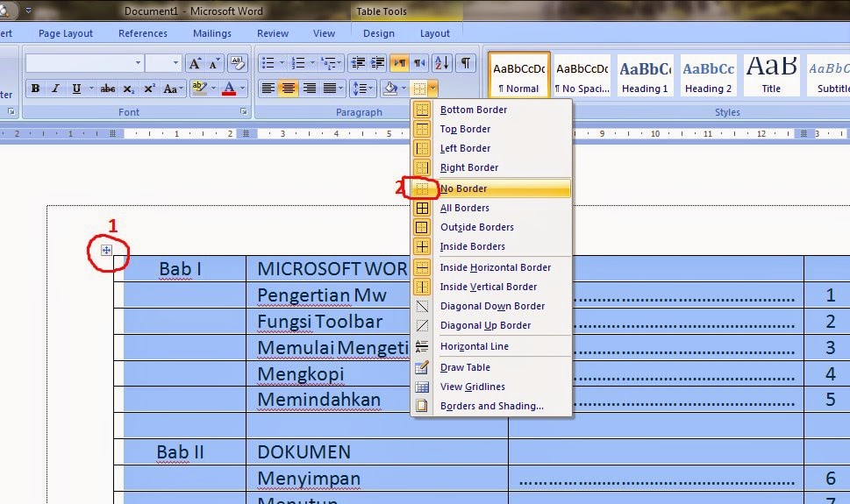This screenshot has height=504, width=850.
Task: Open Table Tools Layout tab
Action: [x=435, y=33]
